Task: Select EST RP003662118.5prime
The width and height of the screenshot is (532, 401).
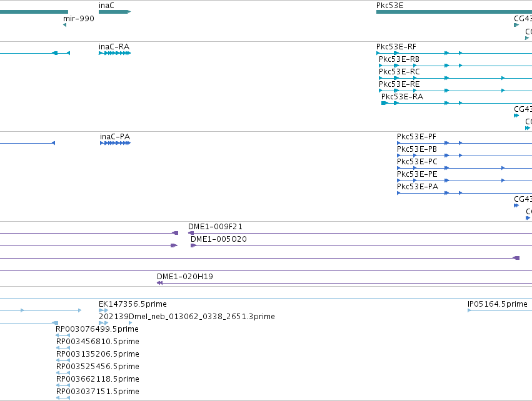Action: point(98,379)
